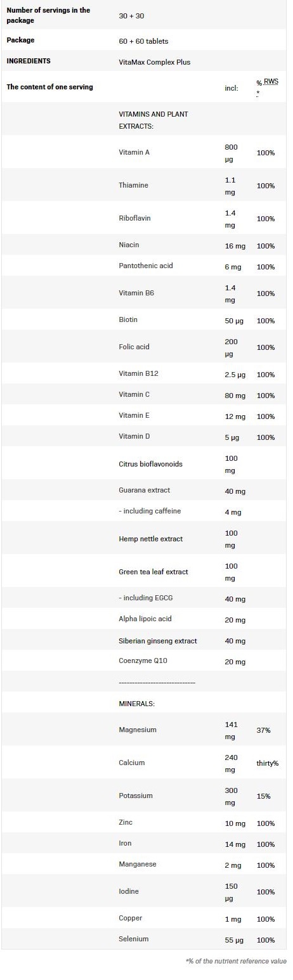Image resolution: width=293 pixels, height=980 pixels.
Task: Select the Niacin row label
Action: (x=129, y=245)
